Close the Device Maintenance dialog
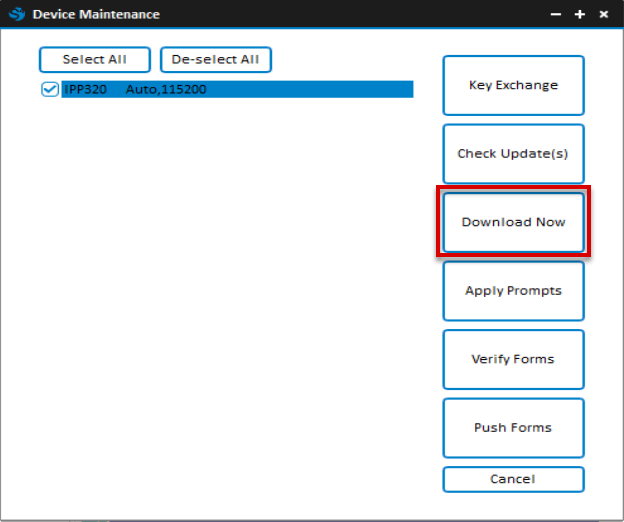Screen dimensions: 624x522 point(604,14)
